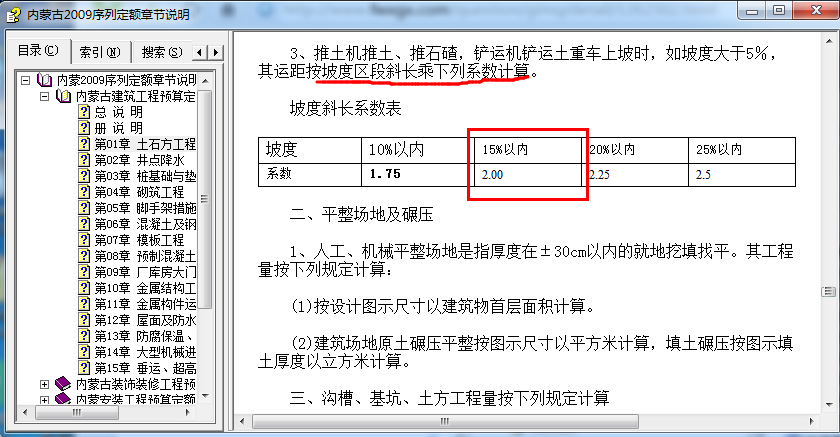The image size is (840, 437).
Task: Click the 坡度斜长系数表 table title
Action: [x=346, y=109]
